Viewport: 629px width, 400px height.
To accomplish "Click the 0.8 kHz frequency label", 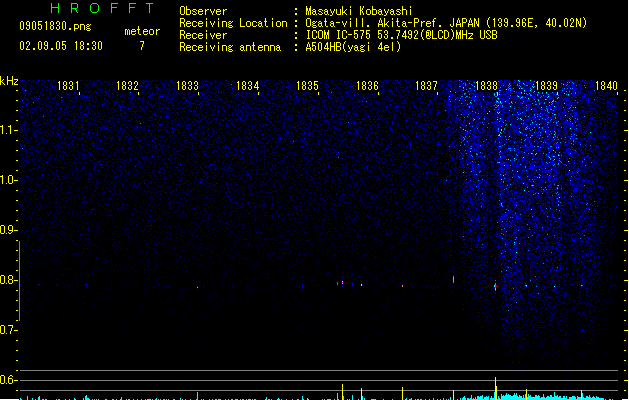I will click(8, 280).
